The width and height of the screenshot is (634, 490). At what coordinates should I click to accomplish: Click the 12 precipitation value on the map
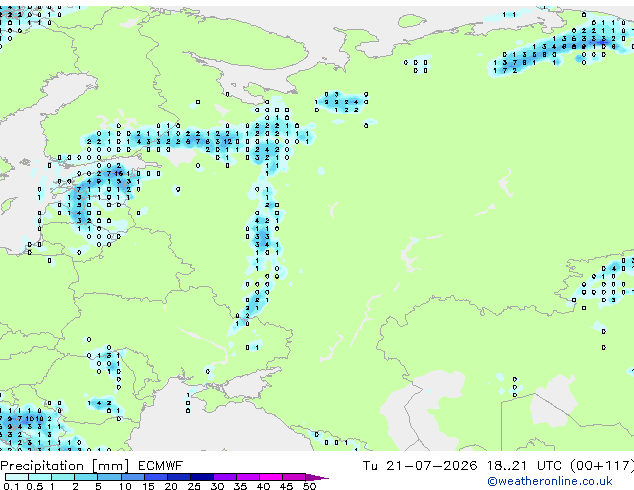(x=228, y=142)
